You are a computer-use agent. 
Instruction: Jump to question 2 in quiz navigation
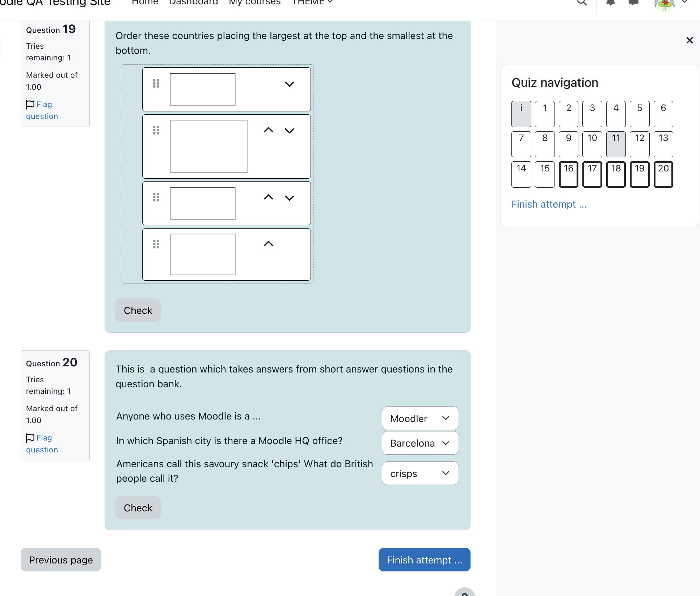[569, 114]
